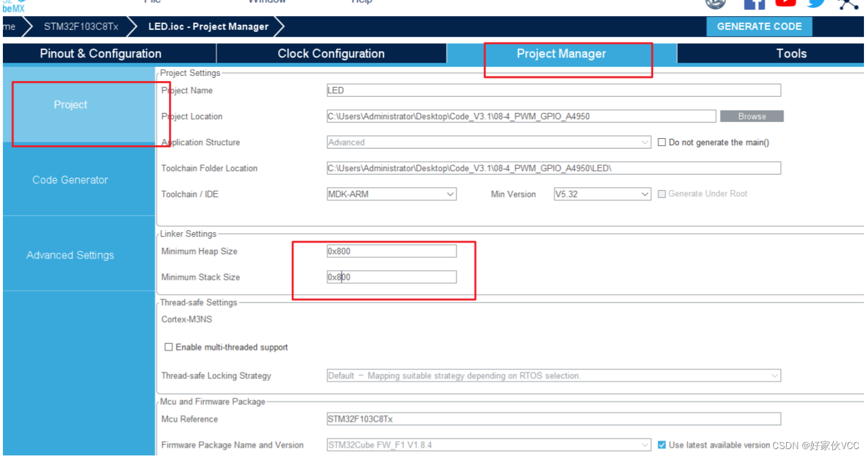The height and width of the screenshot is (456, 868).
Task: Enable multi-threaded support checkbox
Action: (168, 347)
